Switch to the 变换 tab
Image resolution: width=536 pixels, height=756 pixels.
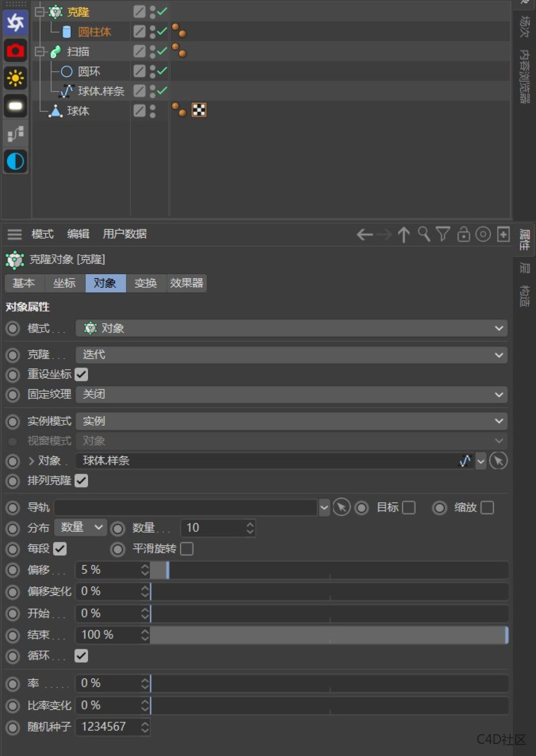click(x=146, y=283)
